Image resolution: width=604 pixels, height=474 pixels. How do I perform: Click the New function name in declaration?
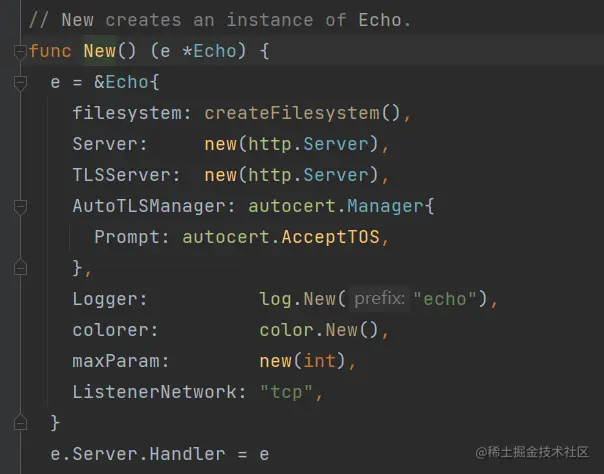tap(99, 51)
